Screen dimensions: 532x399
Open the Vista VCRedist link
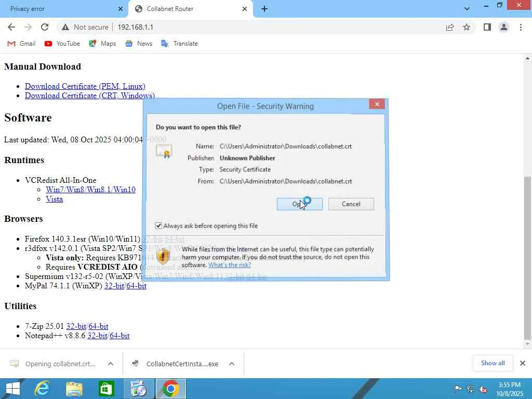coord(54,199)
